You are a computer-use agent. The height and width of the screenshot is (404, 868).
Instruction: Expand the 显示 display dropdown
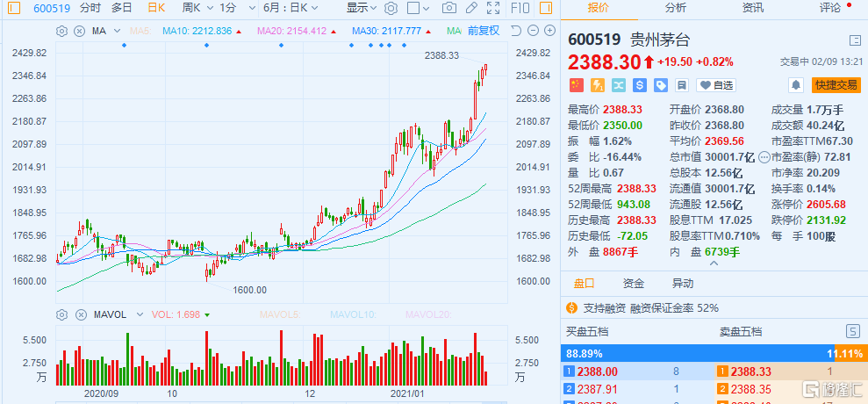362,8
